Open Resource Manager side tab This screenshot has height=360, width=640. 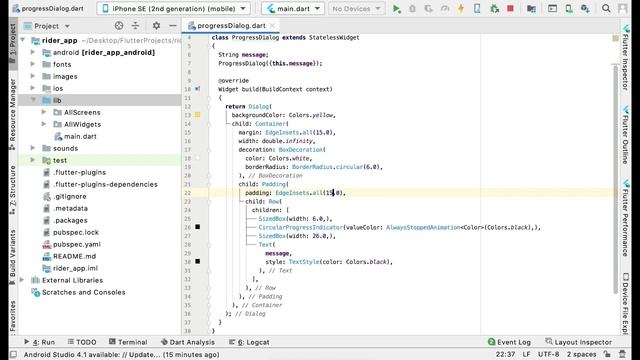pos(13,115)
